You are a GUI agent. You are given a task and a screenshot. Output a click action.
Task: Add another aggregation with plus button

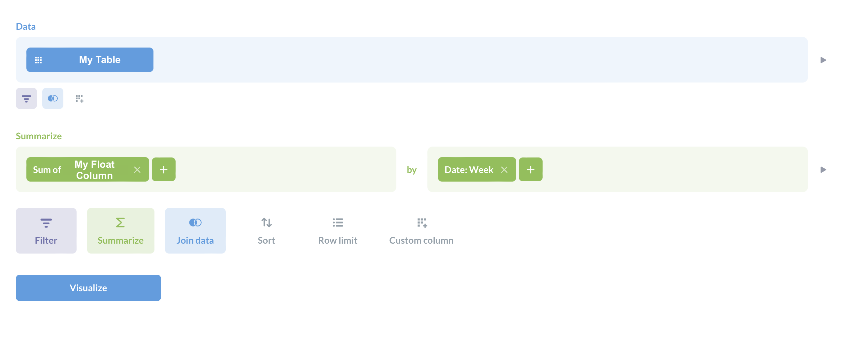pyautogui.click(x=163, y=169)
